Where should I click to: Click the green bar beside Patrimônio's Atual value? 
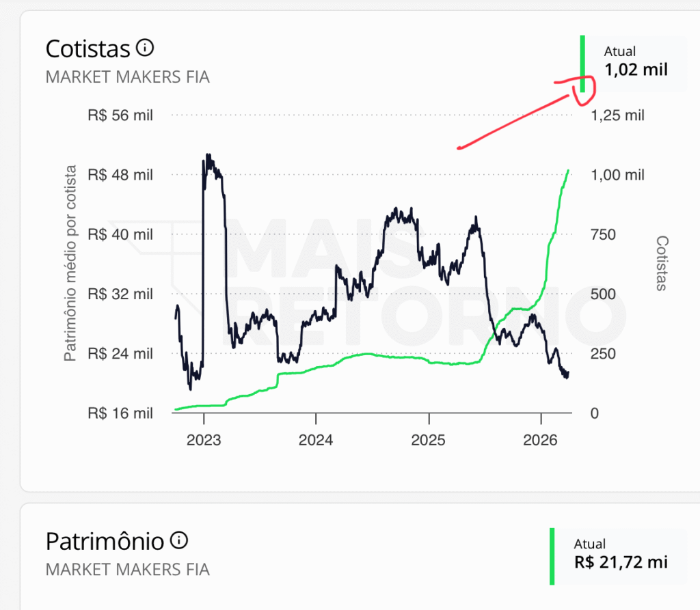click(551, 556)
